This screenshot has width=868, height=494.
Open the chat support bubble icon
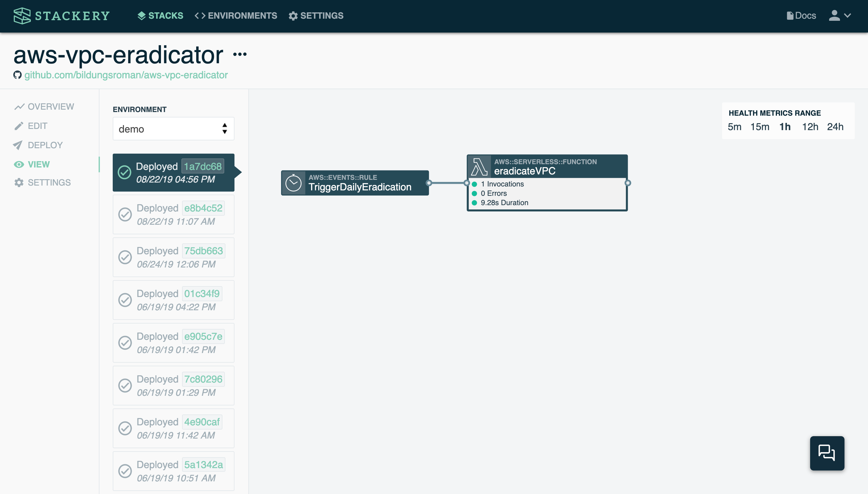tap(827, 453)
